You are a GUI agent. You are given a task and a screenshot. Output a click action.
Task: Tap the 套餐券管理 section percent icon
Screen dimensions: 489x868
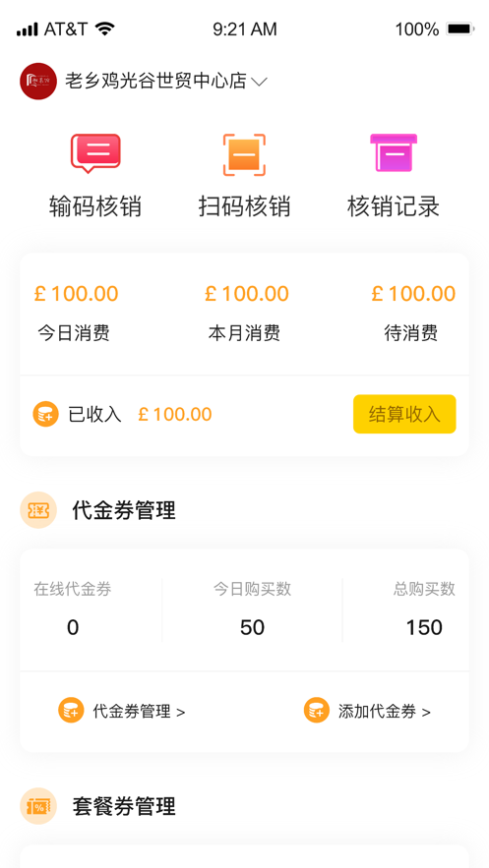38,806
